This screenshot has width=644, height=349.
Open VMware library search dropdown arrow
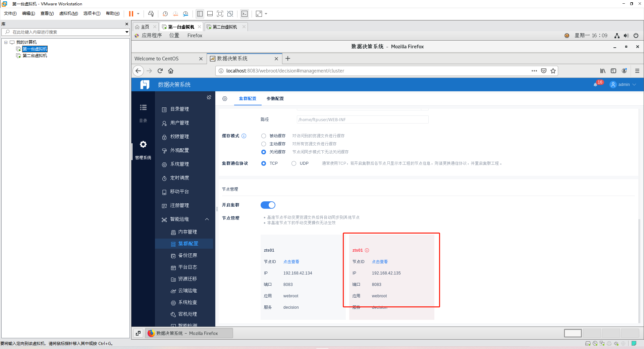click(127, 32)
